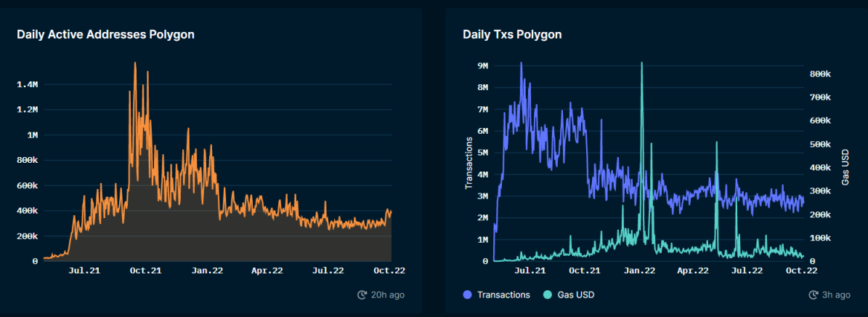
Task: Click the 200k label on addresses chart
Action: tap(27, 236)
